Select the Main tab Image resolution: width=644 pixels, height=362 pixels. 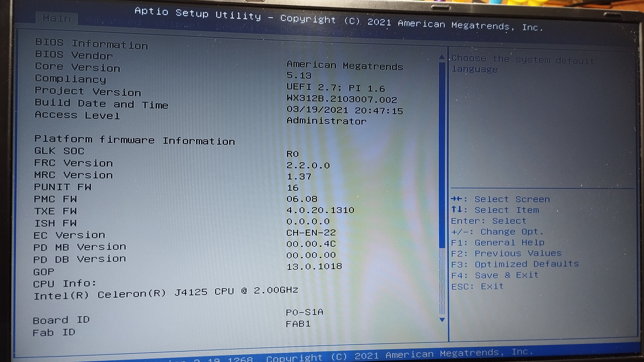click(x=57, y=18)
